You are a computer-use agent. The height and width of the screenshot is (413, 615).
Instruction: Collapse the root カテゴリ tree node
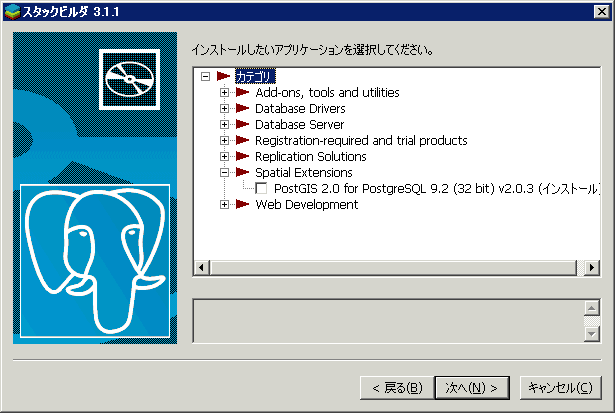(205, 76)
